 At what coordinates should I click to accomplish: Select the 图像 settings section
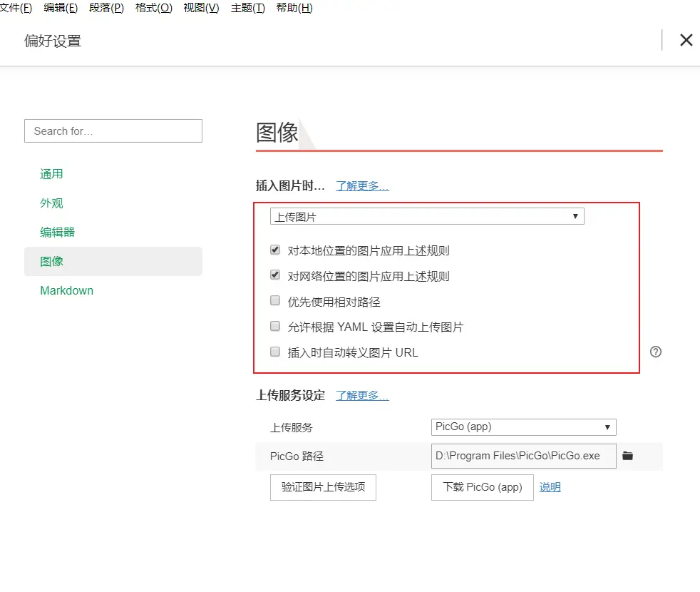point(113,261)
